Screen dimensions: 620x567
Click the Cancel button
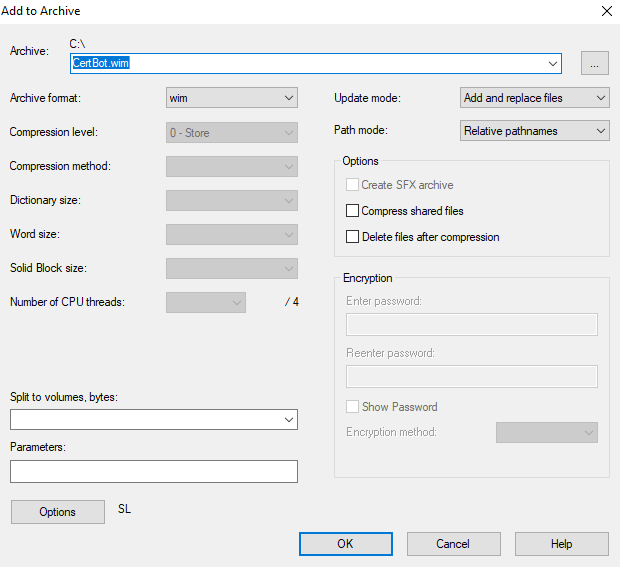tap(453, 544)
